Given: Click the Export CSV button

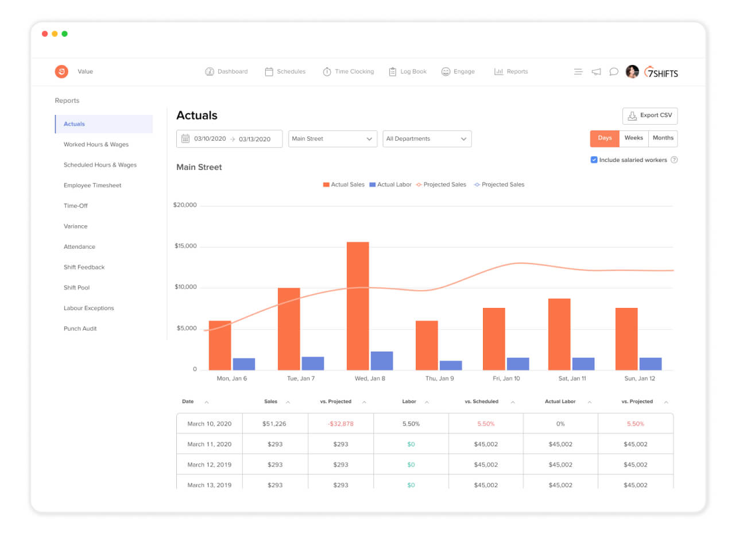Looking at the screenshot, I should (x=649, y=115).
